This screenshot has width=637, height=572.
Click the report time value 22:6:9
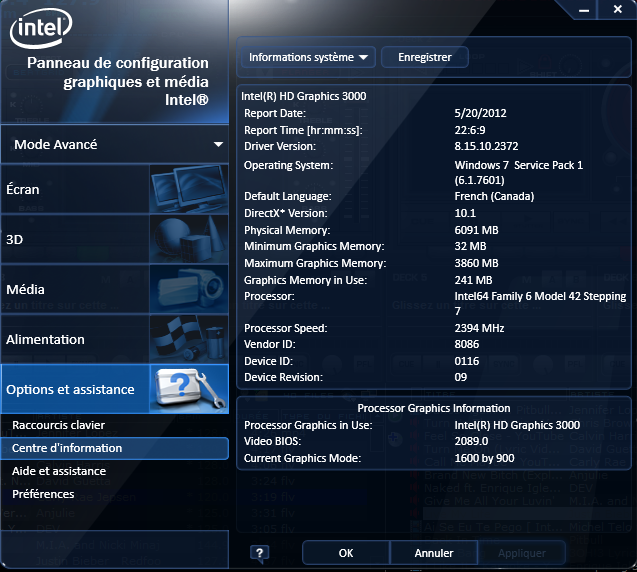tap(470, 130)
